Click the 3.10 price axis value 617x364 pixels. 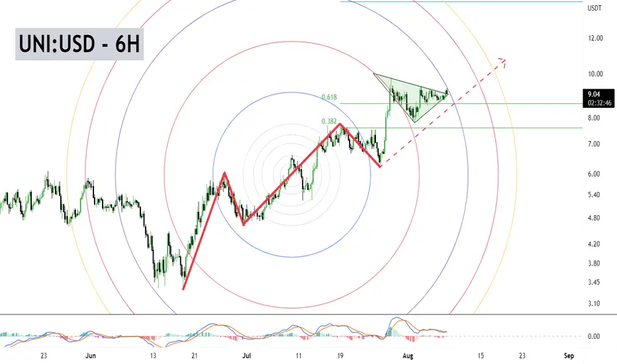pos(594,303)
